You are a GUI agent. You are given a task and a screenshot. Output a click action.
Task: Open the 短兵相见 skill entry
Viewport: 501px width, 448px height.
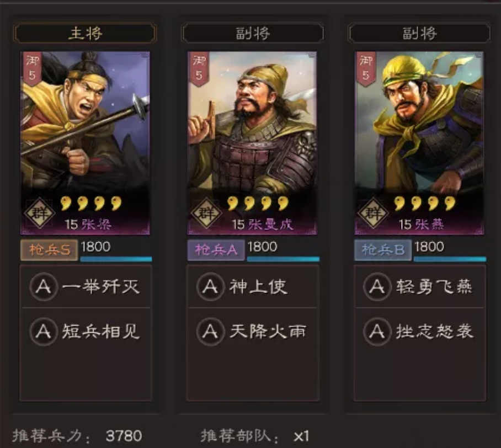click(x=86, y=332)
